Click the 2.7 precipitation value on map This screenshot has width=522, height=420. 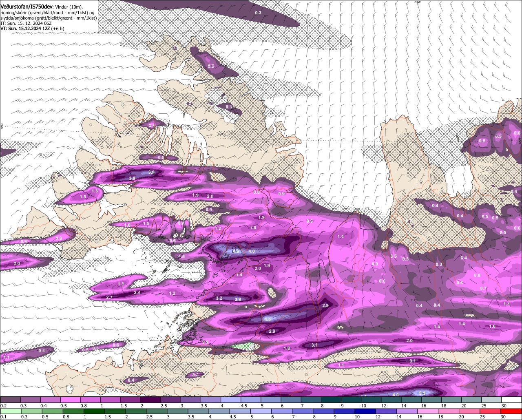coord(109,297)
